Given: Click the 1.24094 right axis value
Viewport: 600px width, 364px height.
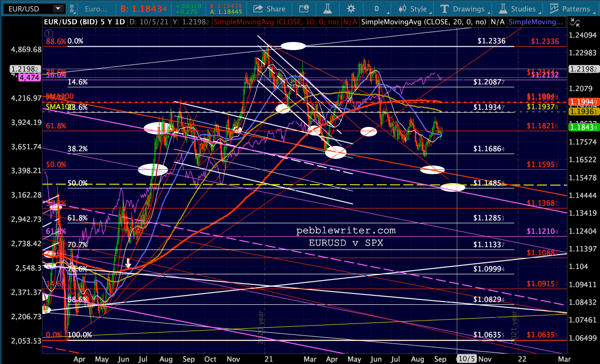Looking at the screenshot, I should pyautogui.click(x=584, y=35).
